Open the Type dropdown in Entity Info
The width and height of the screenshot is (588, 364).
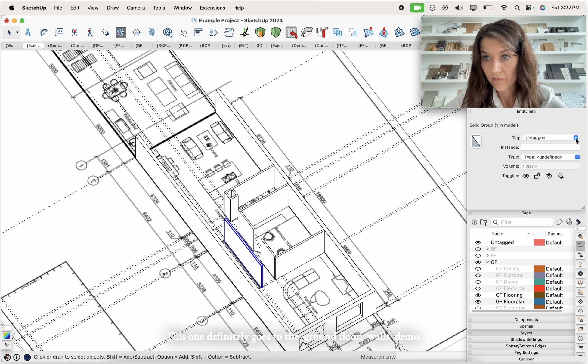tap(577, 157)
